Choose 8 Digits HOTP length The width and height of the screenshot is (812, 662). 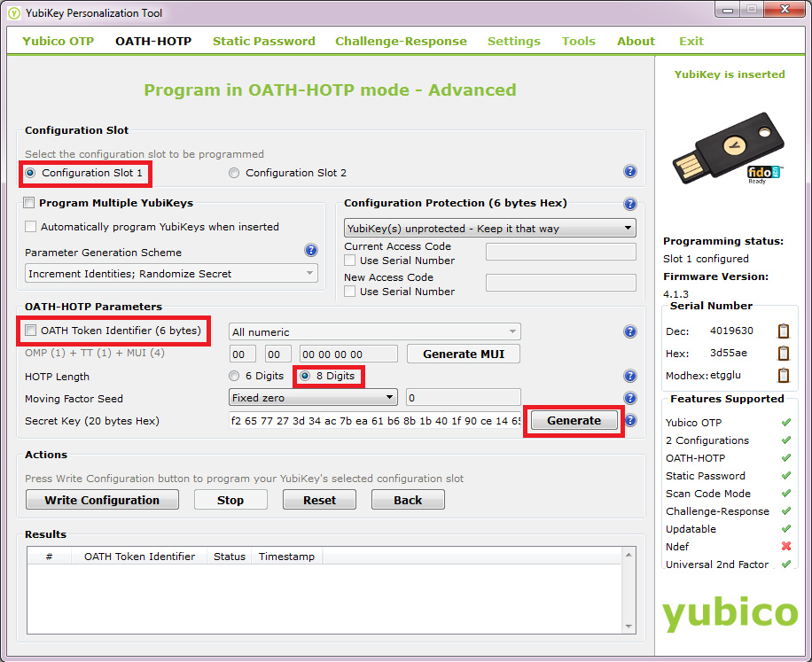[329, 376]
